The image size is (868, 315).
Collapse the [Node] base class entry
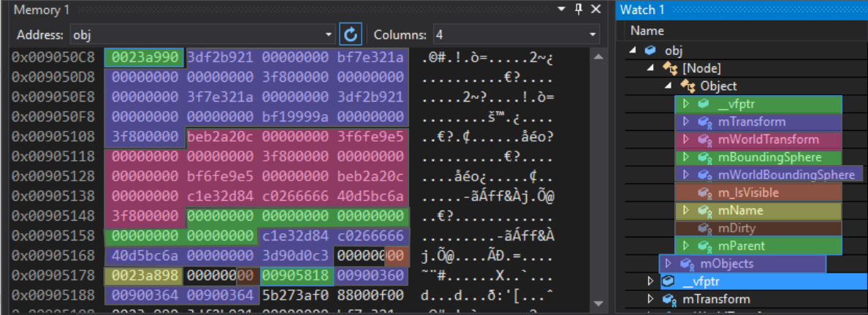(x=650, y=68)
